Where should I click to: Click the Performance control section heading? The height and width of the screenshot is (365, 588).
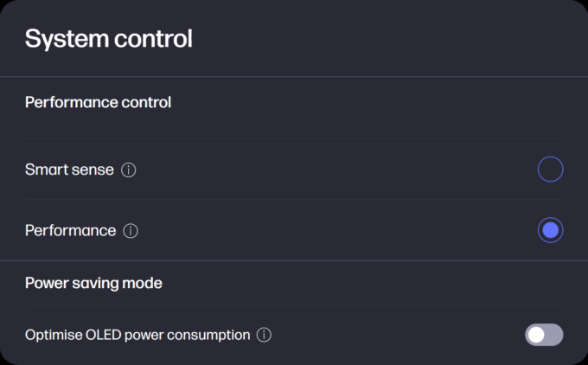tap(99, 102)
